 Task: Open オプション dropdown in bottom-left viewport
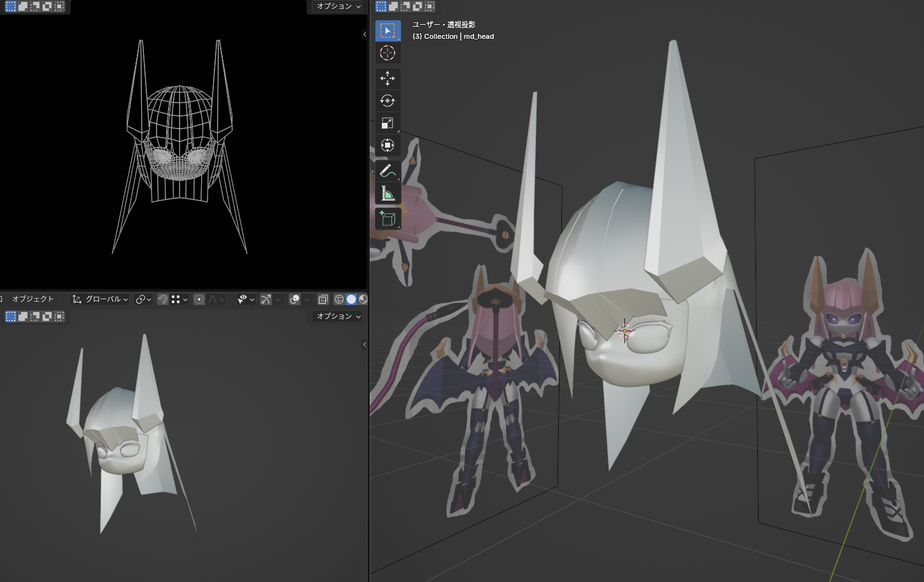click(338, 316)
